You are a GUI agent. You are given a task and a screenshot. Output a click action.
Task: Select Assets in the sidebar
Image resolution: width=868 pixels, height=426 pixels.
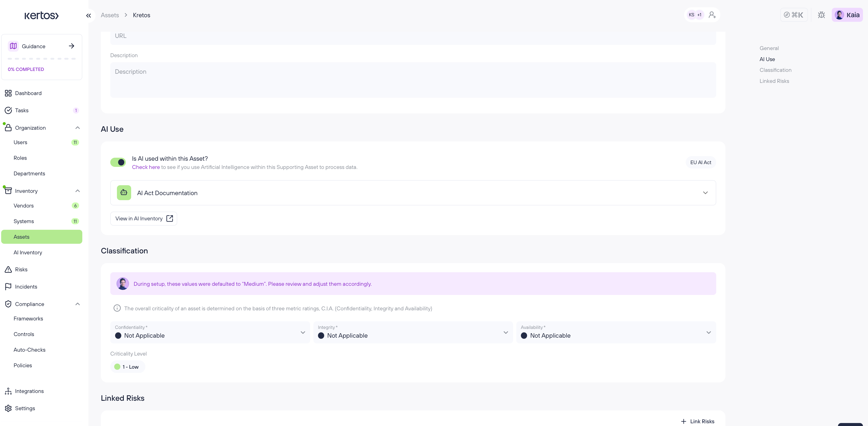click(x=42, y=237)
